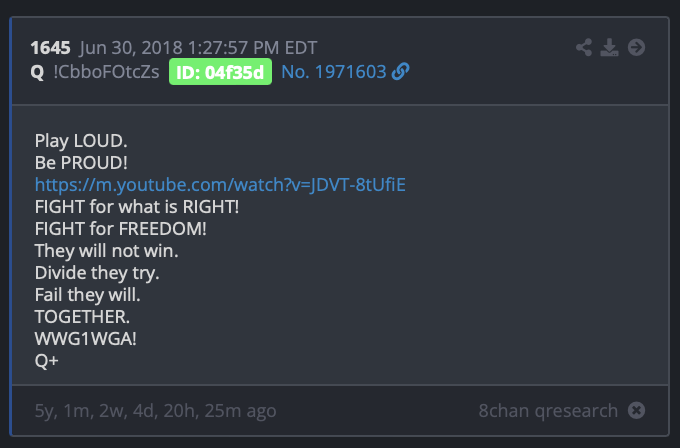This screenshot has width=680, height=448.
Task: Click the 8chan qresearch board label
Action: 548,411
